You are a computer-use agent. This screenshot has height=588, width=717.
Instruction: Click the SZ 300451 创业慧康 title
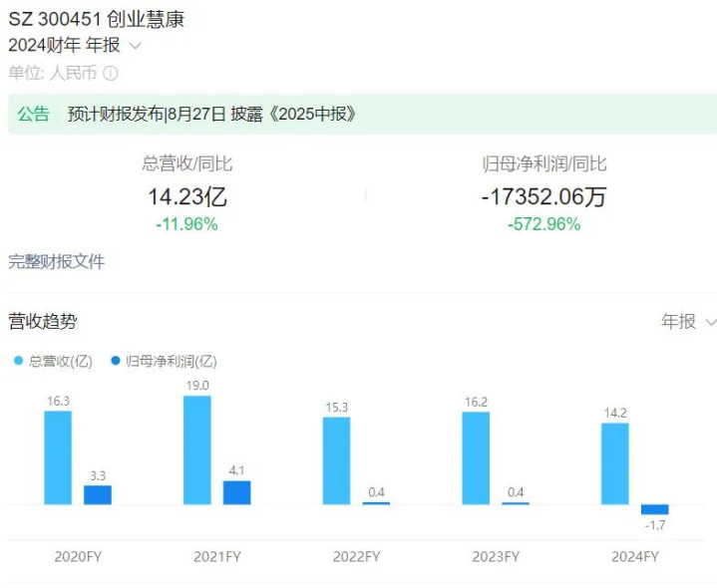[x=97, y=19]
